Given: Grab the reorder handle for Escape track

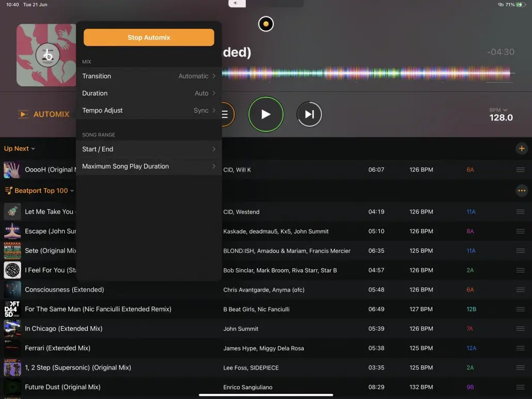Looking at the screenshot, I should point(521,231).
